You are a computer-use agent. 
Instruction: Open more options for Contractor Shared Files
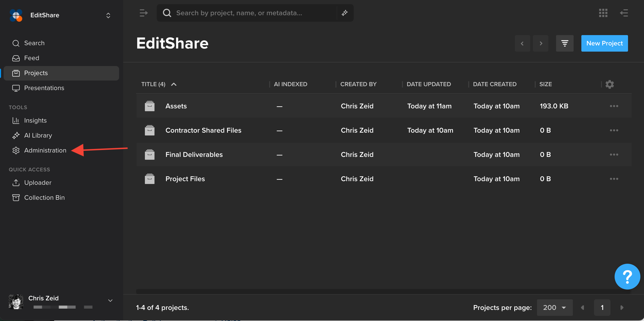coord(614,130)
